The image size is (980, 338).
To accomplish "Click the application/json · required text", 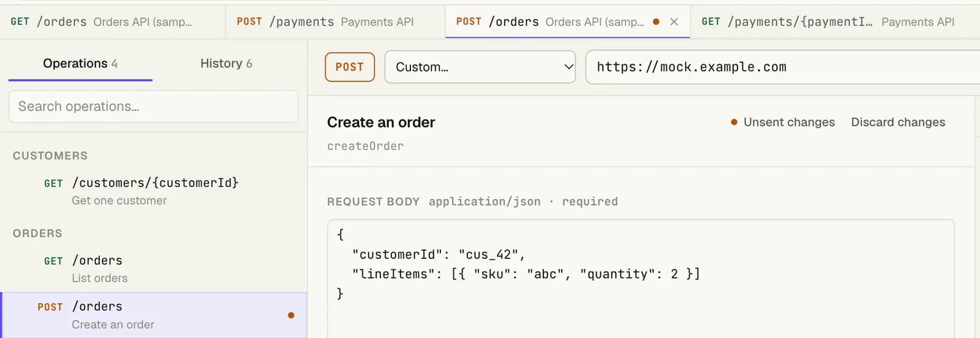I will (x=523, y=201).
